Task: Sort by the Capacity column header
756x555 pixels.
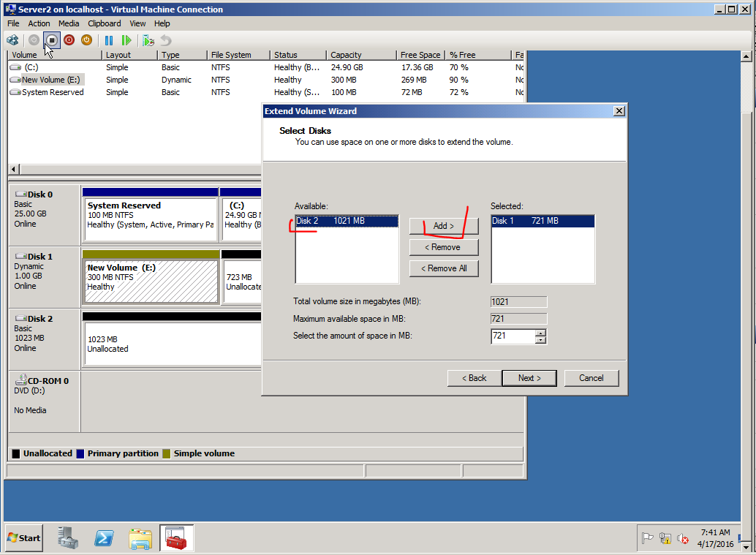Action: 361,55
